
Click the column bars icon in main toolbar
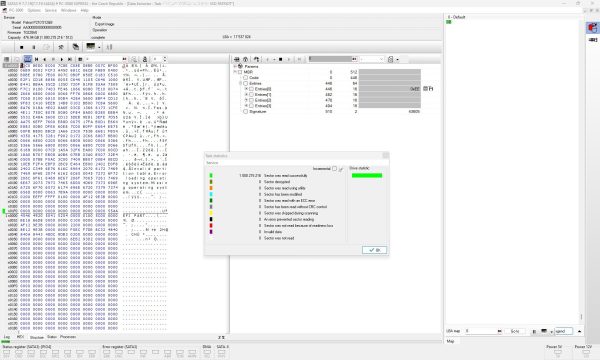click(x=109, y=47)
